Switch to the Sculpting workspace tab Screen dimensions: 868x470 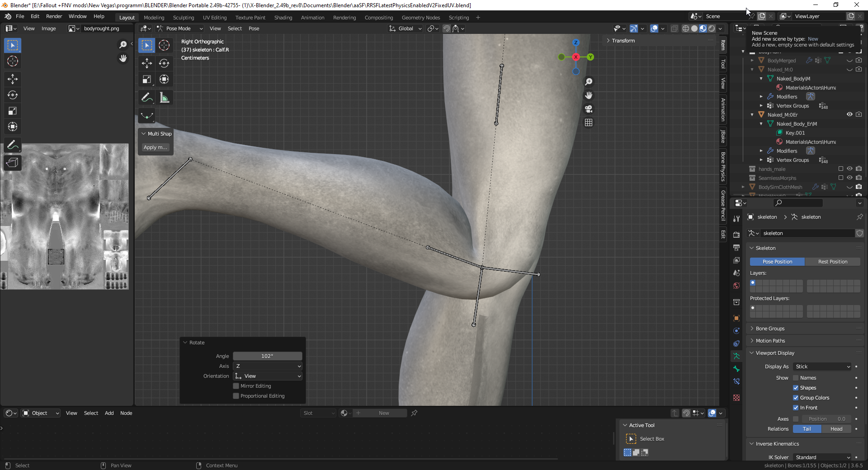183,18
